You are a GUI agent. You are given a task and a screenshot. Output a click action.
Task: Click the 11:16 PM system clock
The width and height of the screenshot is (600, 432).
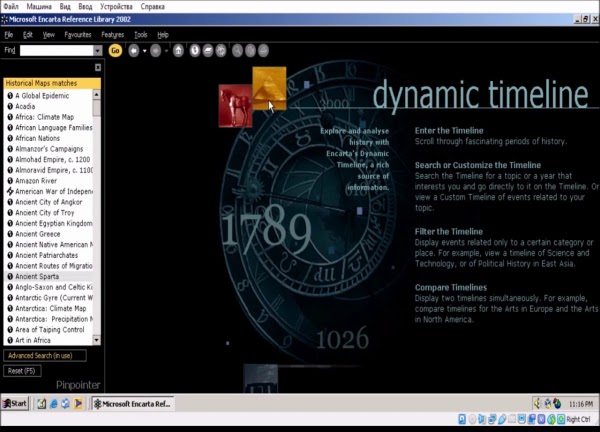(x=580, y=404)
